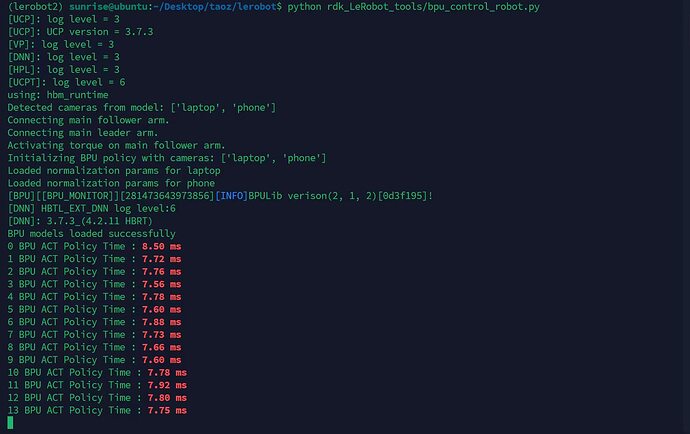Viewport: 690px width, 434px height.
Task: Click 'Loaded normalization params for laptop' line
Action: point(114,170)
